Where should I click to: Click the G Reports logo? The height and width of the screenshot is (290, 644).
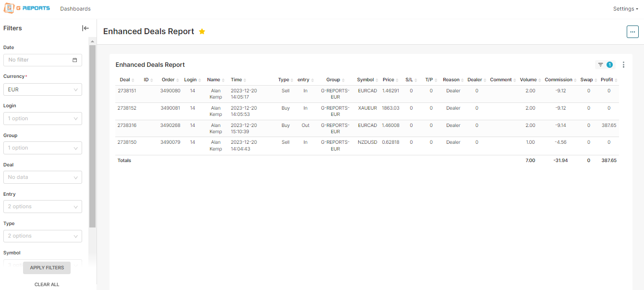coord(27,9)
